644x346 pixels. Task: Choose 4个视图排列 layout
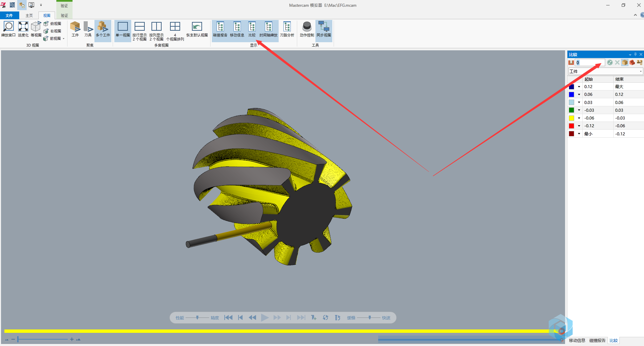pos(175,31)
